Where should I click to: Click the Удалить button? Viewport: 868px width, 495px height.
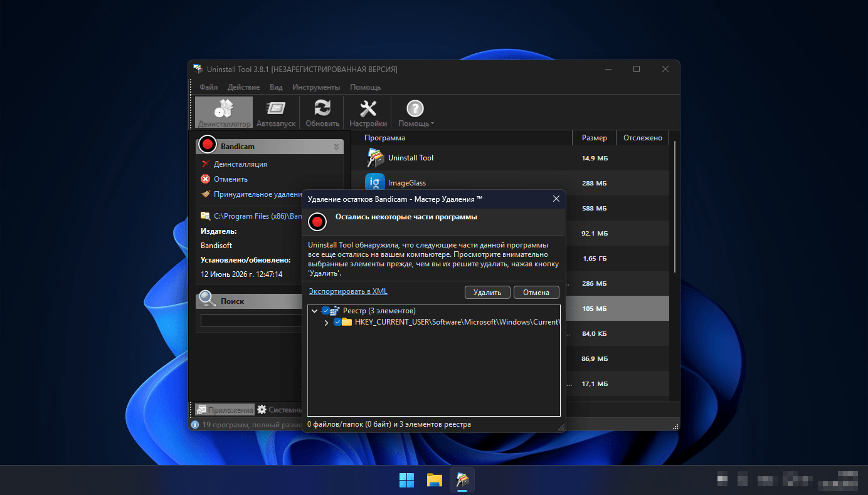point(487,293)
